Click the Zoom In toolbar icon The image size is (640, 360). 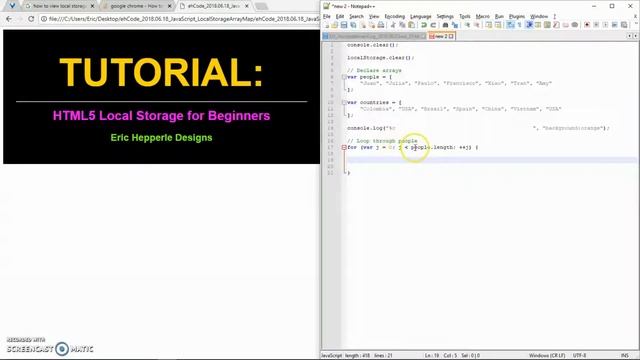[467, 25]
